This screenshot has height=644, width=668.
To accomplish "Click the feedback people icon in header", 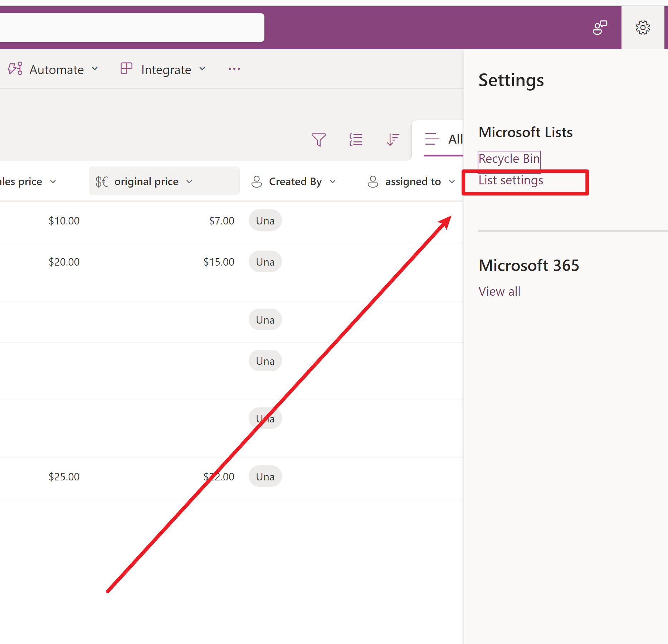I will pos(600,28).
